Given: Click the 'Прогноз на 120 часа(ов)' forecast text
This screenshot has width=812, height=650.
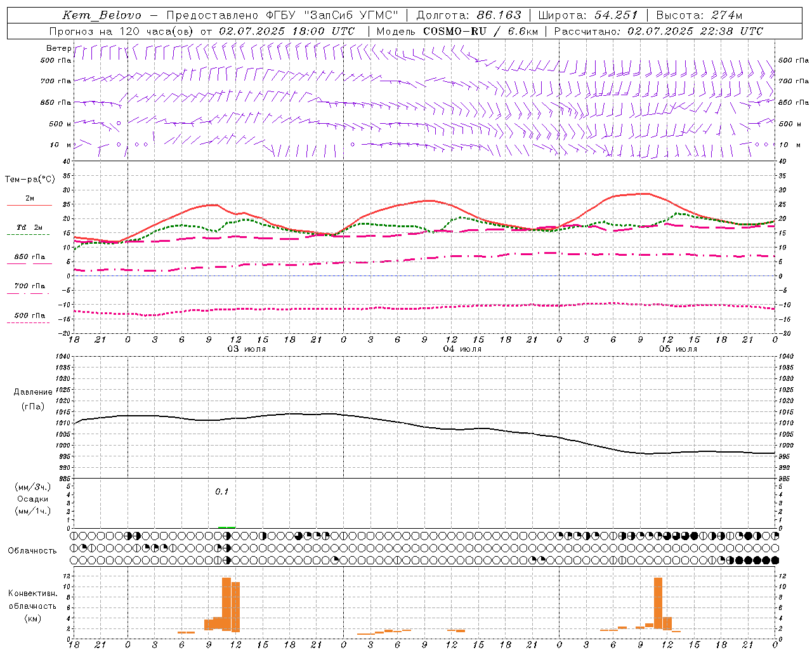Looking at the screenshot, I should pos(122,31).
